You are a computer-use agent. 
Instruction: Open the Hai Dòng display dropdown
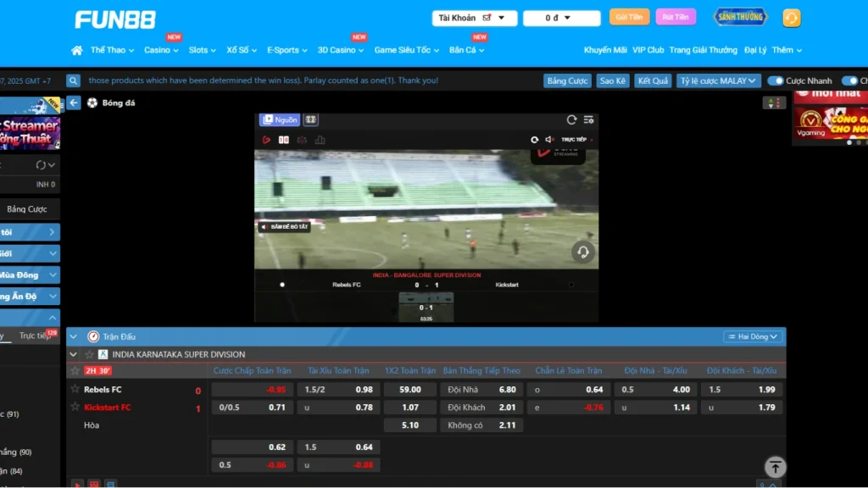coord(753,335)
